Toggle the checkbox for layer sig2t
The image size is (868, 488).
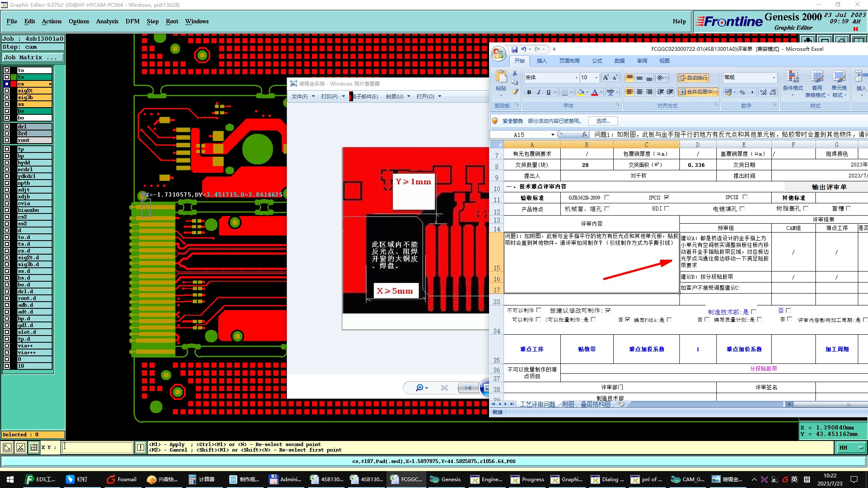(7, 91)
